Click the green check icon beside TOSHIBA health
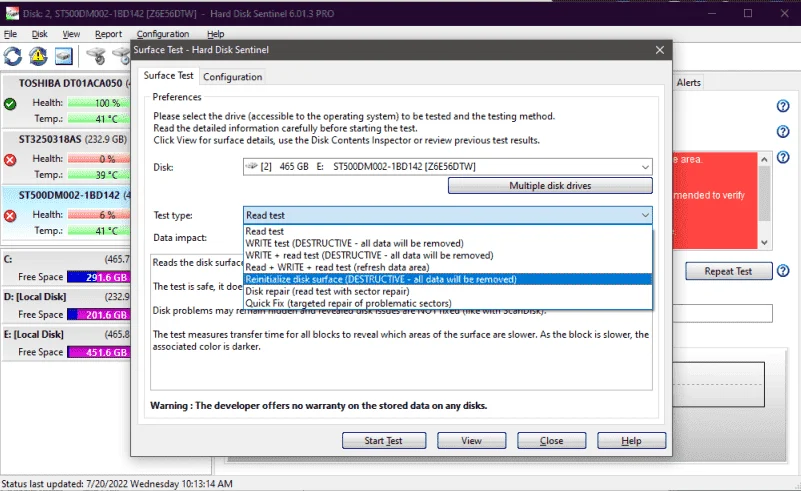 [x=10, y=104]
